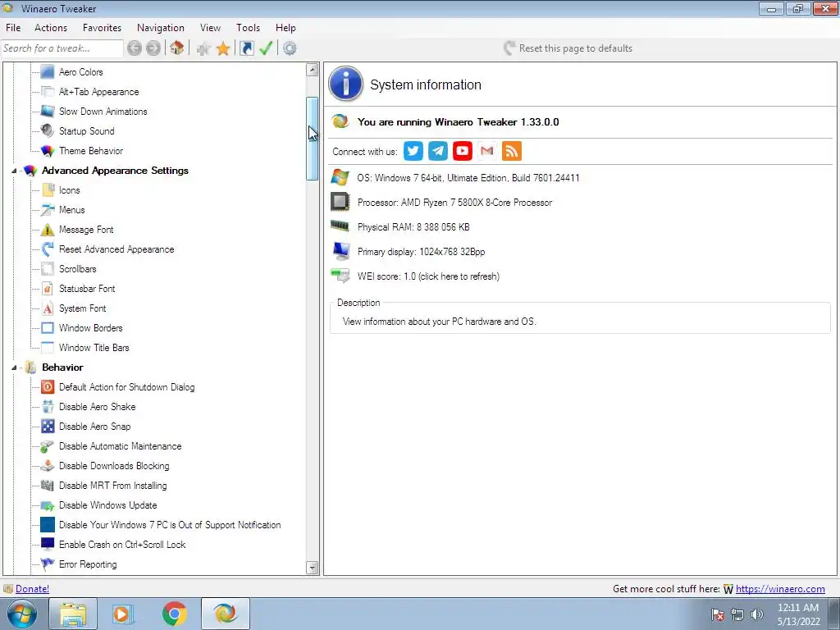Viewport: 840px width, 630px height.
Task: Open the Actions menu
Action: coord(51,28)
